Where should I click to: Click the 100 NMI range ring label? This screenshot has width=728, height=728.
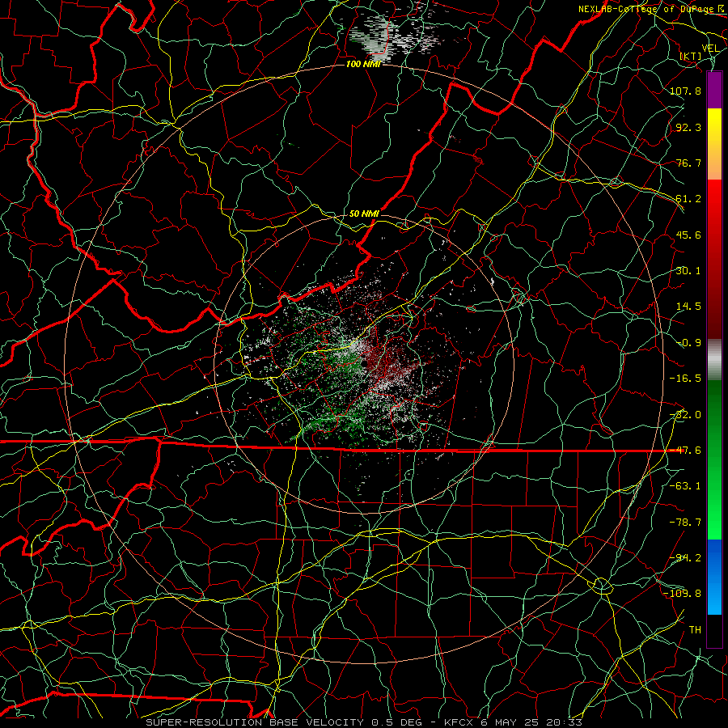[x=363, y=64]
